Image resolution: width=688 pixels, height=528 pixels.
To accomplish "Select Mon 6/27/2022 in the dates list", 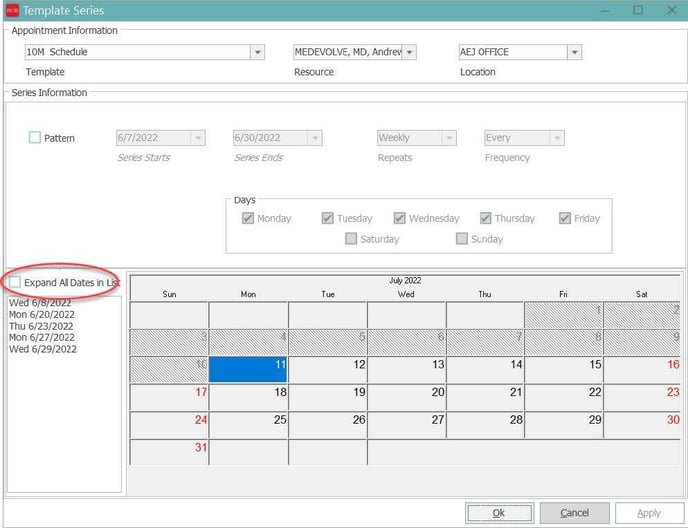I will 40,338.
